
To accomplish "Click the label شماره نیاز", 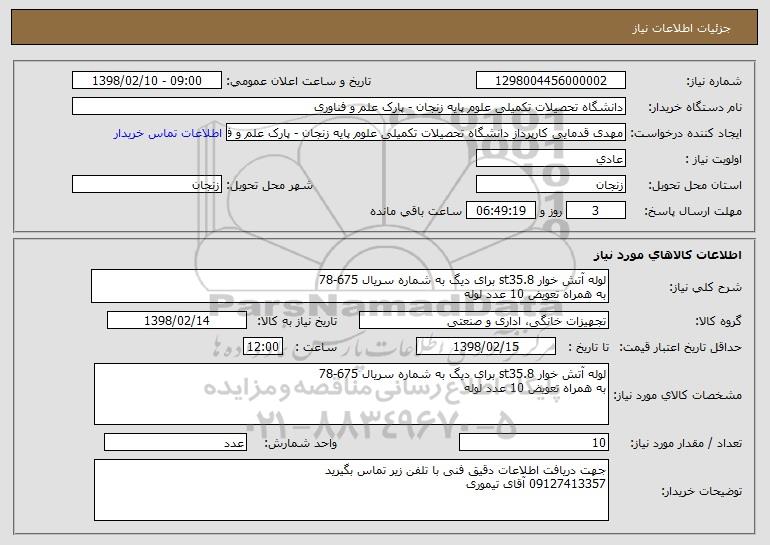I will 714,82.
